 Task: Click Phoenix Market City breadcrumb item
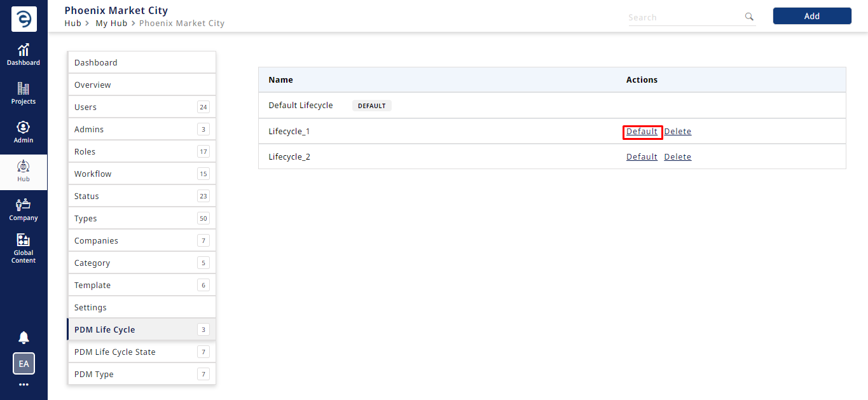click(182, 23)
